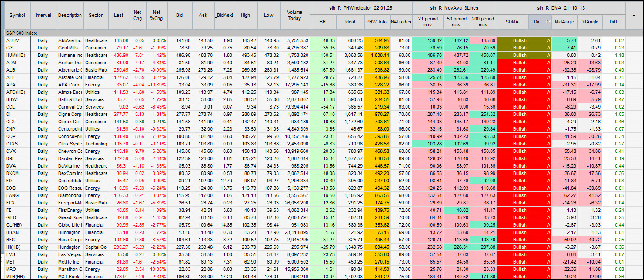
Task: Sort by 50 period mav header
Action: pyautogui.click(x=456, y=21)
